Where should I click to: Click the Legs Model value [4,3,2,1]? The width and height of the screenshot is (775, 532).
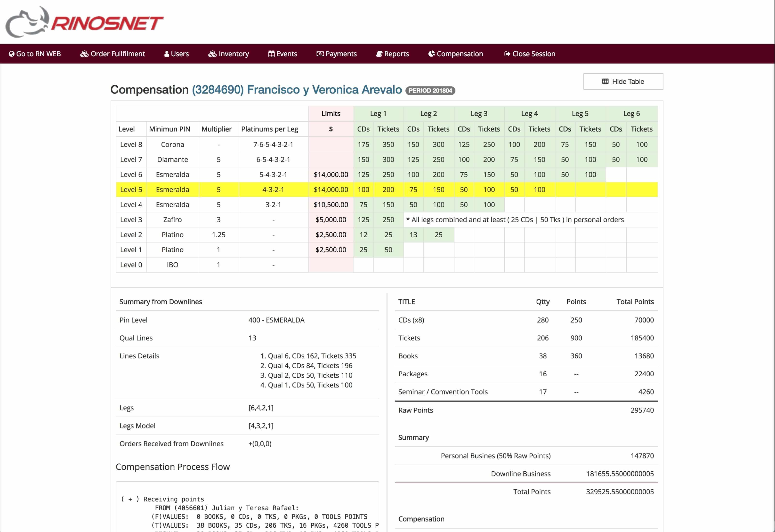pyautogui.click(x=261, y=426)
